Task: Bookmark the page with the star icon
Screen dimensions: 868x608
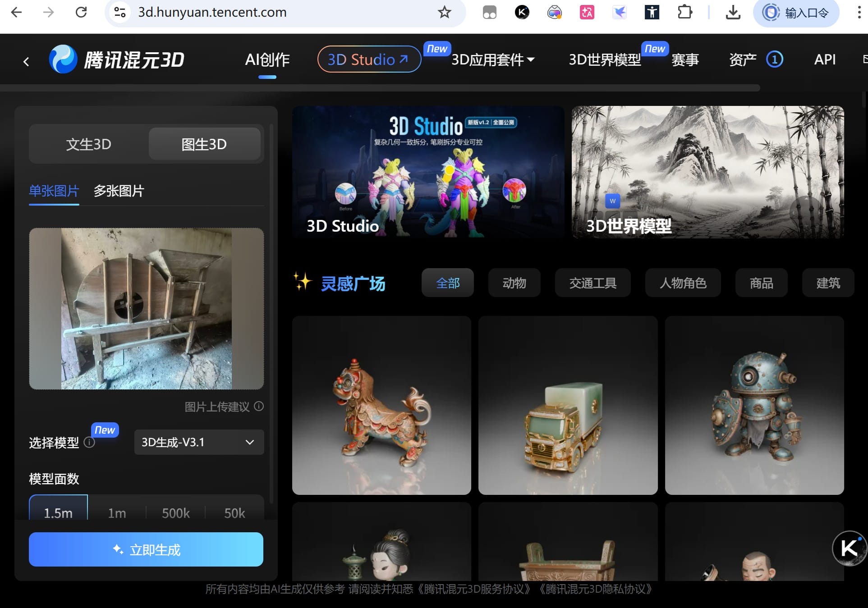Action: [444, 12]
